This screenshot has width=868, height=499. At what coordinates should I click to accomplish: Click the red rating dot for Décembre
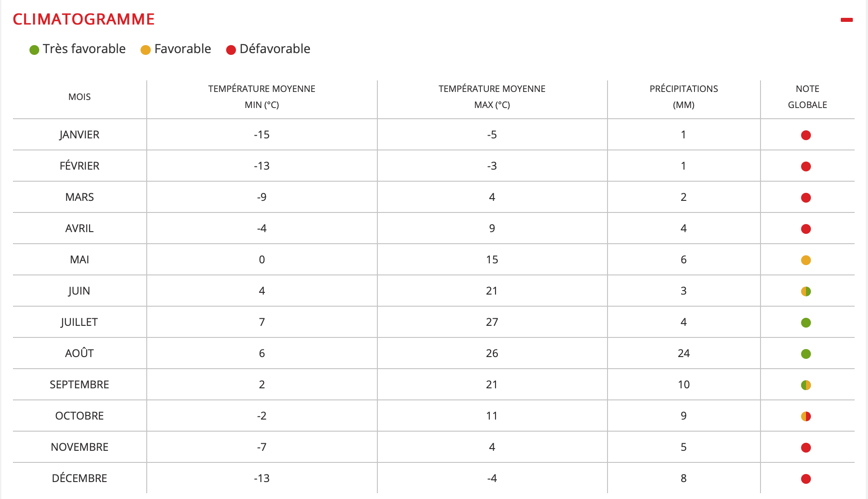click(x=806, y=479)
